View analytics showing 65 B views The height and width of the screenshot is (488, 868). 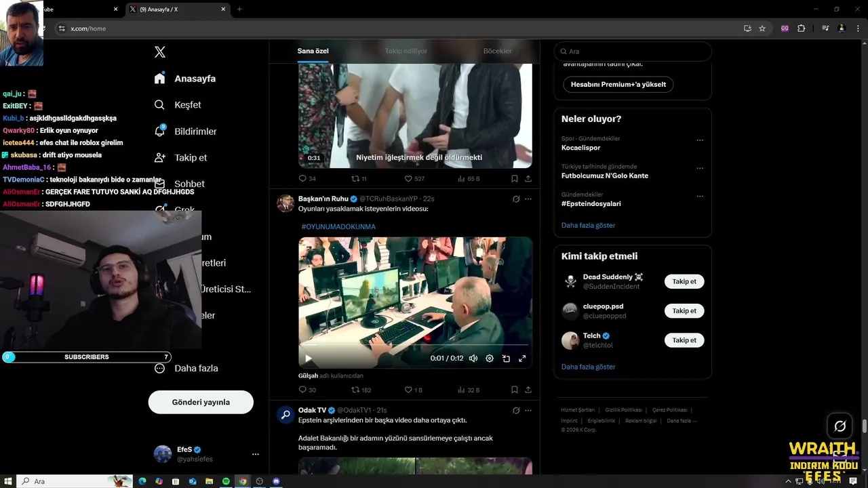click(x=468, y=179)
